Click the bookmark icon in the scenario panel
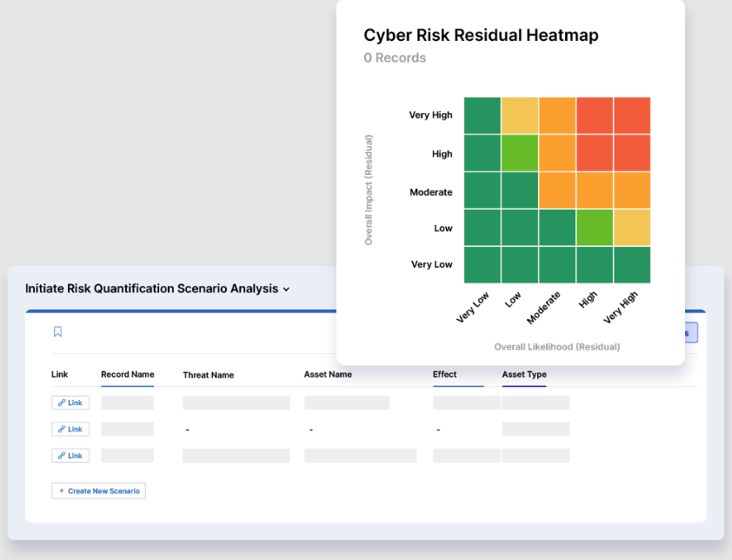This screenshot has height=560, width=732. (57, 332)
